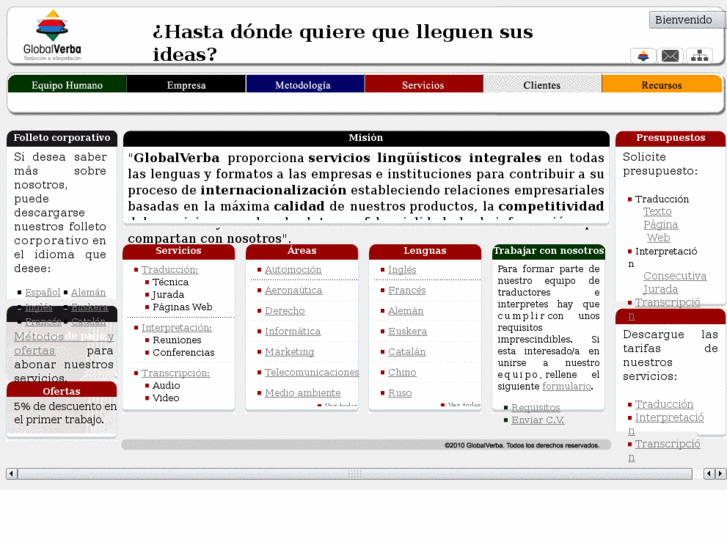Open the Aeronaútica area link

tap(293, 290)
